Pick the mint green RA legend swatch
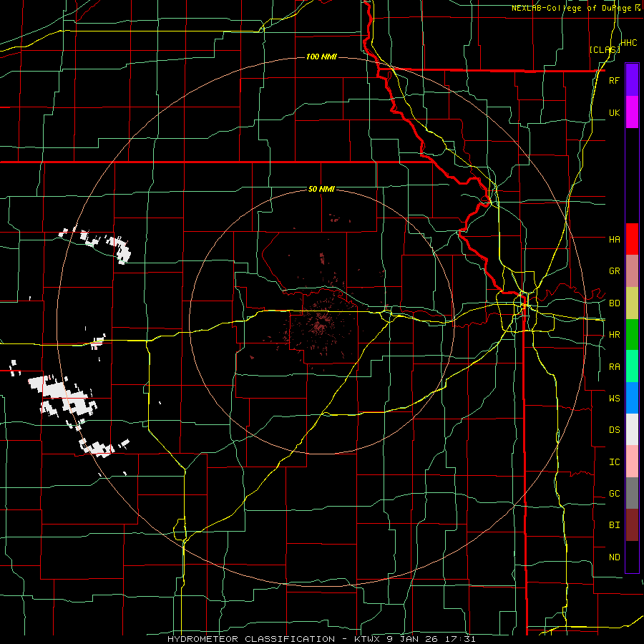Image resolution: width=644 pixels, height=644 pixels. 632,366
